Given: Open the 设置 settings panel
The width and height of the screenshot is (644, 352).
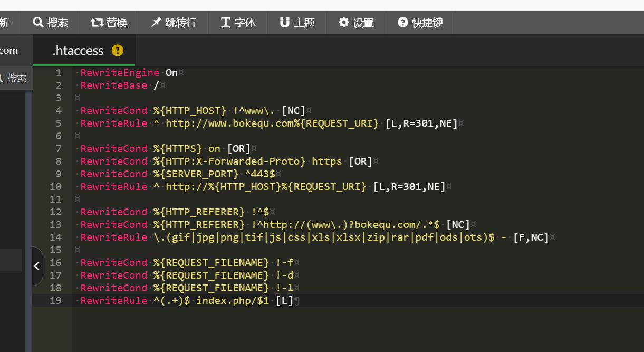Looking at the screenshot, I should click(357, 23).
